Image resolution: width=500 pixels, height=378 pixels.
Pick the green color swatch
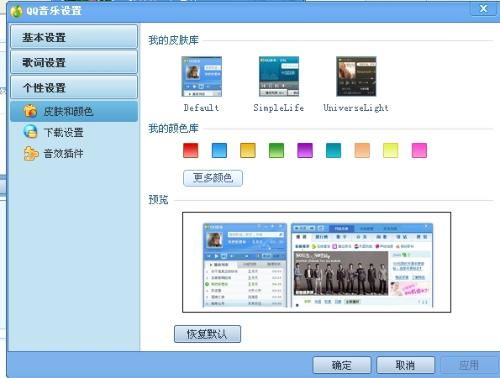pyautogui.click(x=276, y=150)
